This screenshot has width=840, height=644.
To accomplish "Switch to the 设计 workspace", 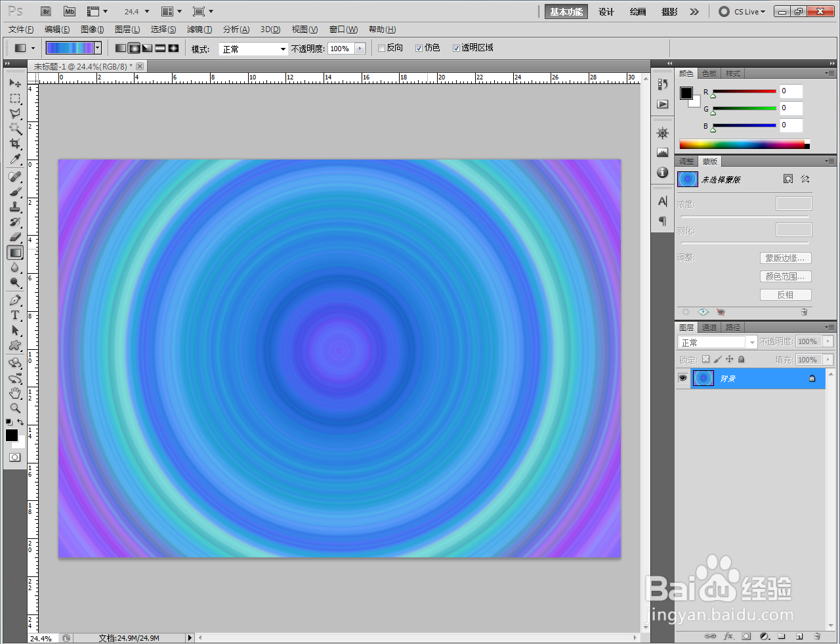I will pyautogui.click(x=606, y=12).
